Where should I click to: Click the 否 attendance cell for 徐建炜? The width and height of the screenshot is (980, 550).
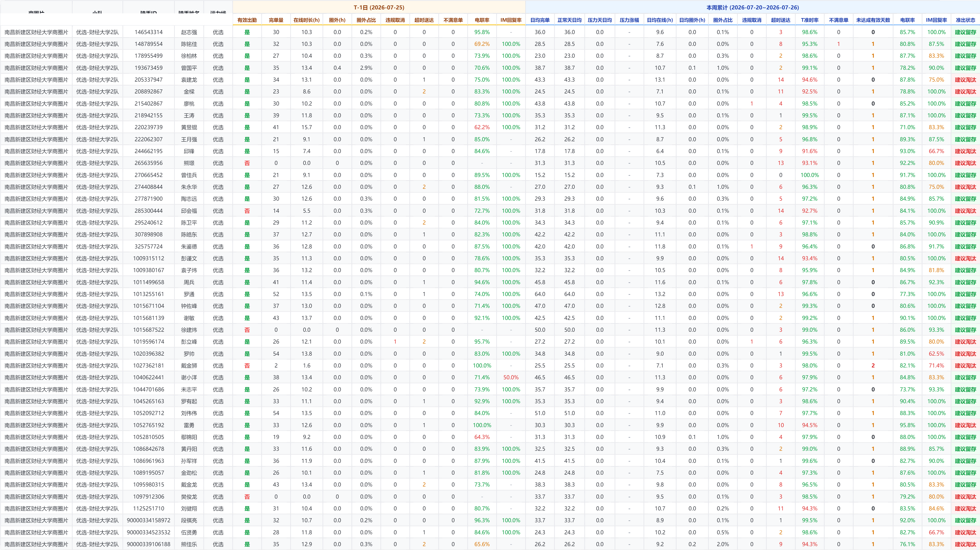[247, 330]
